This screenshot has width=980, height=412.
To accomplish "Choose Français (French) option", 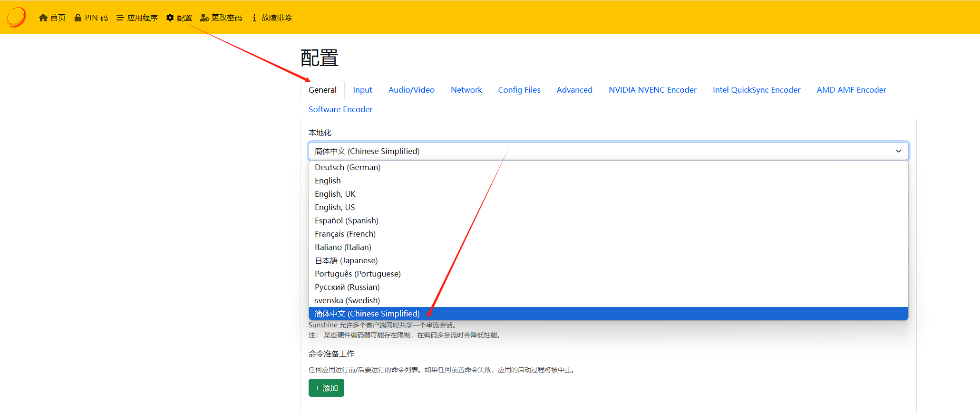I will point(609,234).
